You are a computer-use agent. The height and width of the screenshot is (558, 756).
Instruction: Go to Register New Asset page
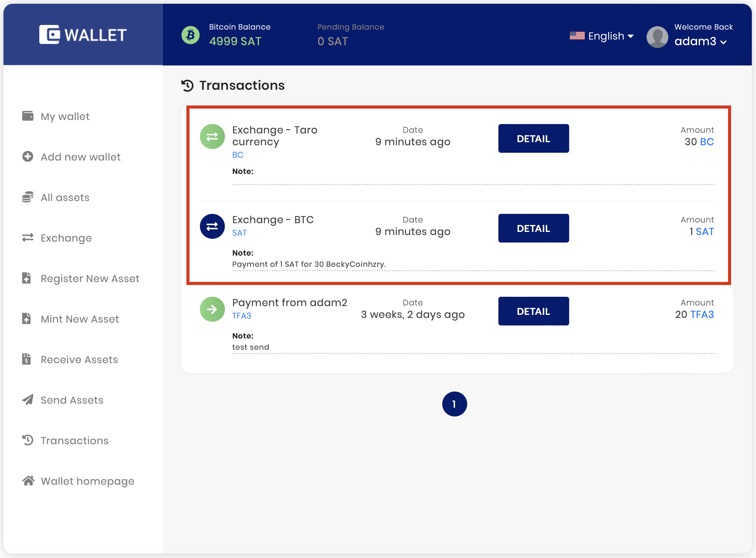90,279
